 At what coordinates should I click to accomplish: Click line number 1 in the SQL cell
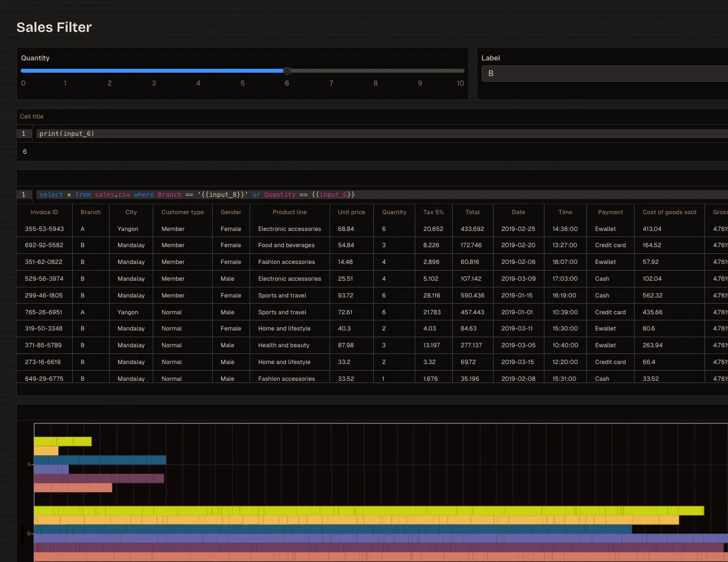[23, 194]
